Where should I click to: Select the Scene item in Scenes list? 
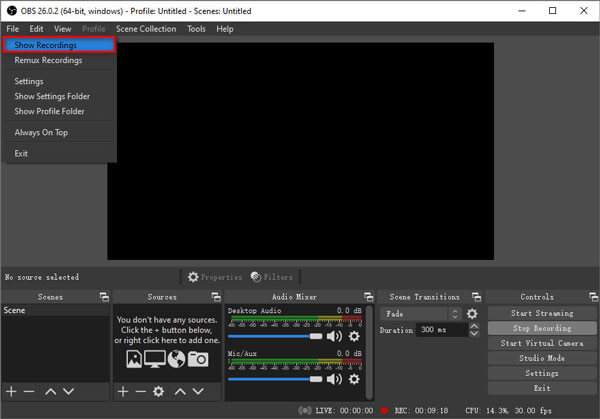coord(55,310)
